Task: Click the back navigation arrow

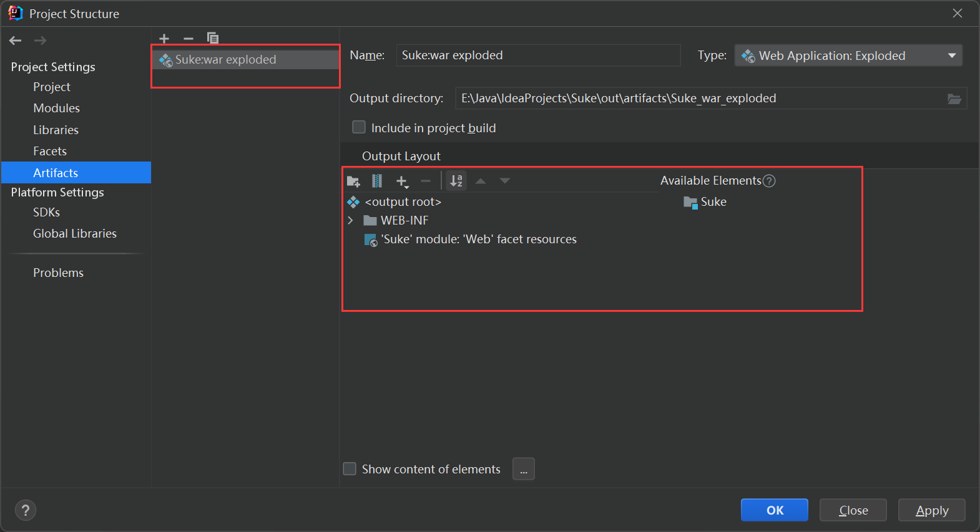Action: [x=16, y=41]
